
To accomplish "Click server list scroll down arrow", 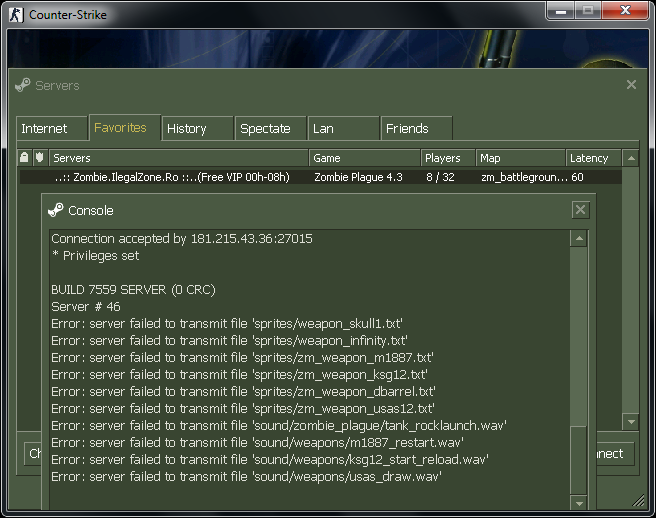I will [631, 422].
